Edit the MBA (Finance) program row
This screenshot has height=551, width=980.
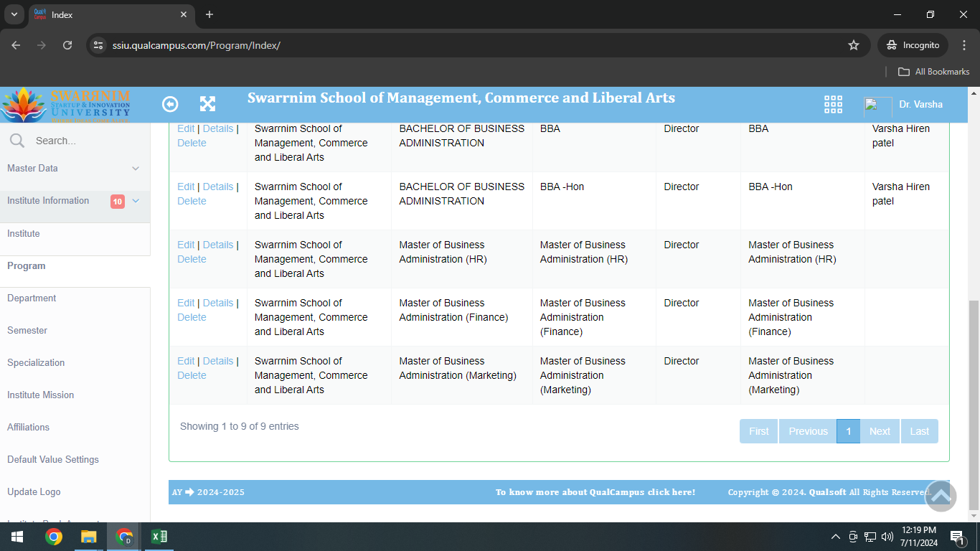tap(186, 303)
